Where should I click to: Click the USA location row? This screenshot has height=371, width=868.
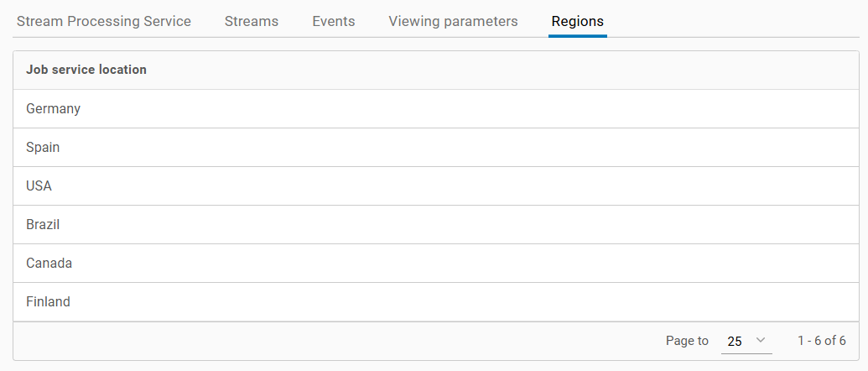tap(39, 185)
